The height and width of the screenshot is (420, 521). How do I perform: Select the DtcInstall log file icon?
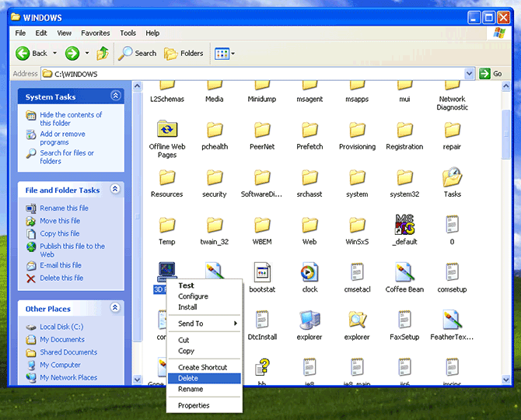click(262, 320)
